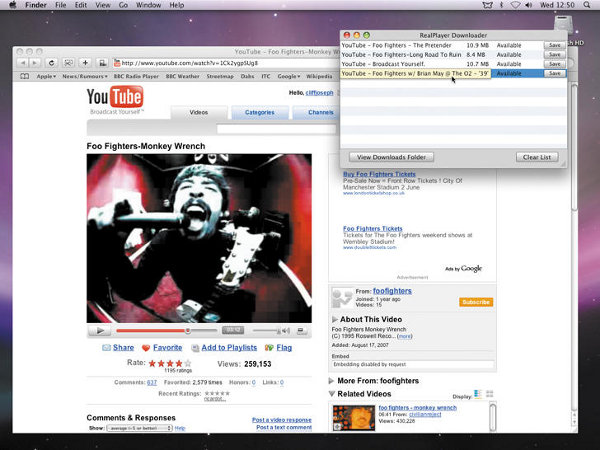600x450 pixels.
Task: Click the Bluetooth icon in menu bar
Action: coord(501,5)
